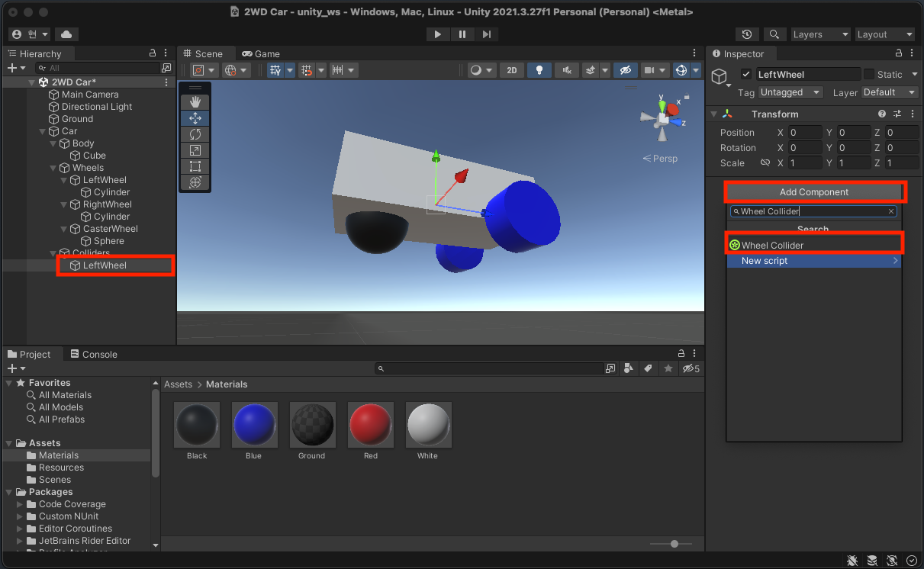Open global search magnifier in top toolbar
Screen dimensions: 924x569
pos(774,34)
